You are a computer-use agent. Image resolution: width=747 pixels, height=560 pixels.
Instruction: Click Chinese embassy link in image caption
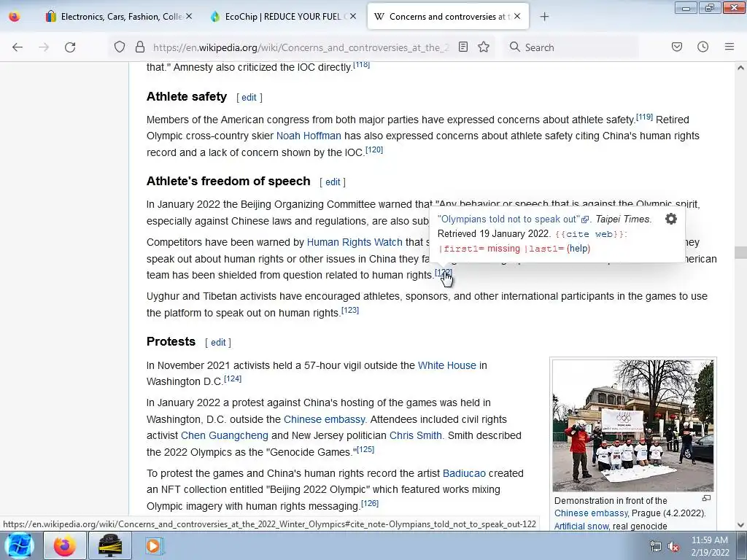(591, 513)
